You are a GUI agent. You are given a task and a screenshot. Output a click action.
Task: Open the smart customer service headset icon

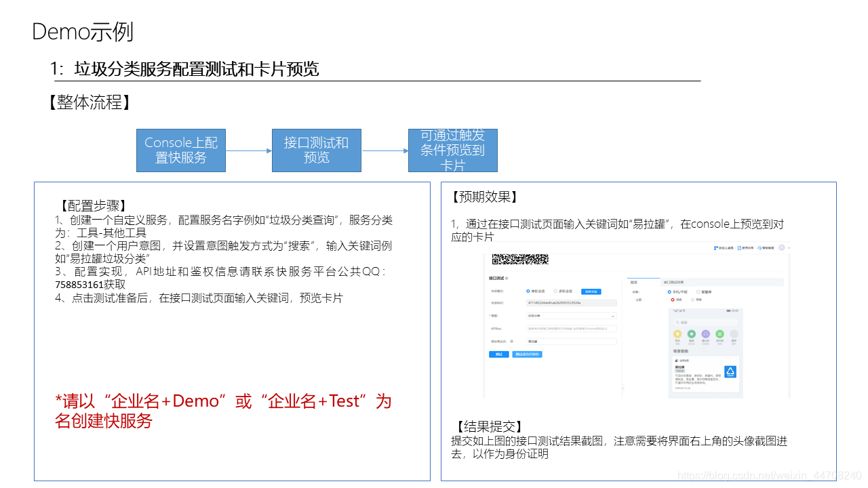pos(759,248)
